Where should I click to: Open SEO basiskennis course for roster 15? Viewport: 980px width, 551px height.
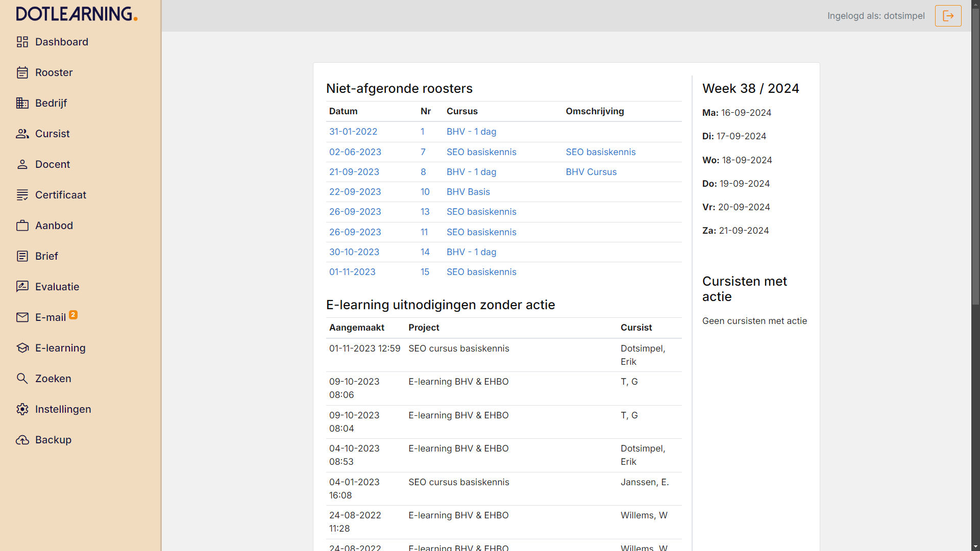click(481, 272)
